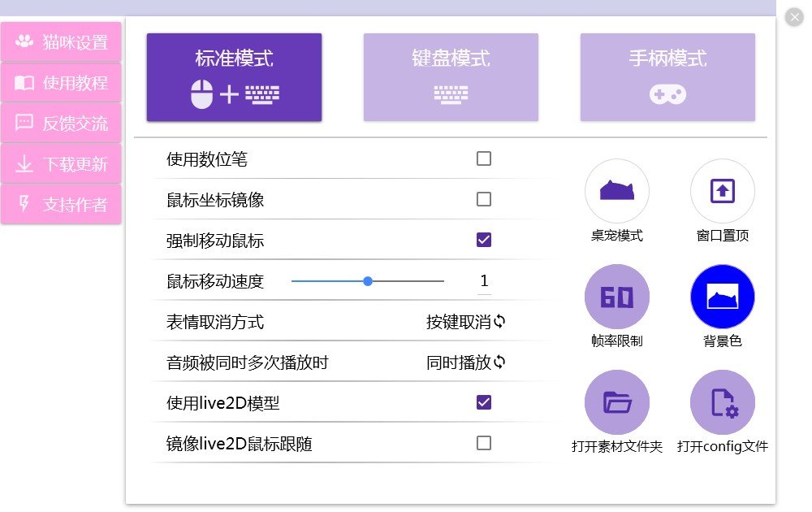Check the 鼠标坐标镜像 checkbox
Screen dimensions: 812x512
[x=484, y=199]
